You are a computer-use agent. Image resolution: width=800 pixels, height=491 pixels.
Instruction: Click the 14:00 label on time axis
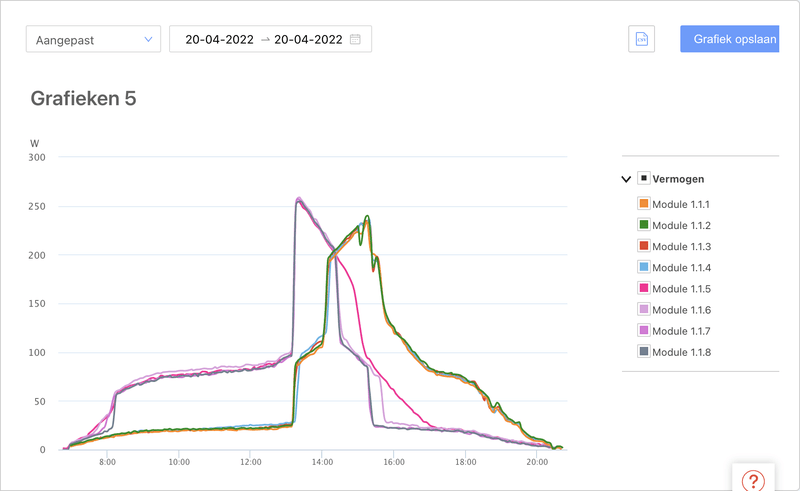(322, 462)
